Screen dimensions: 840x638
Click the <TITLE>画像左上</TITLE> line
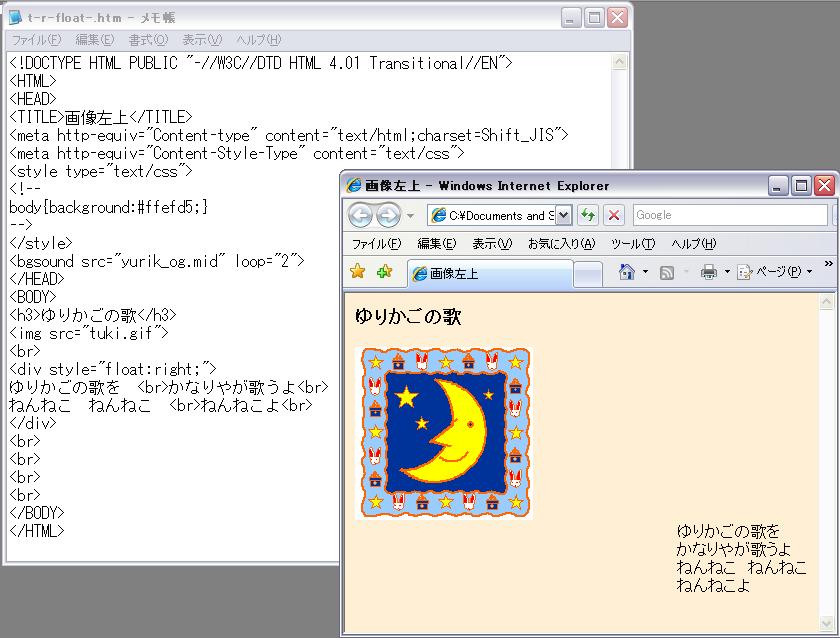101,117
